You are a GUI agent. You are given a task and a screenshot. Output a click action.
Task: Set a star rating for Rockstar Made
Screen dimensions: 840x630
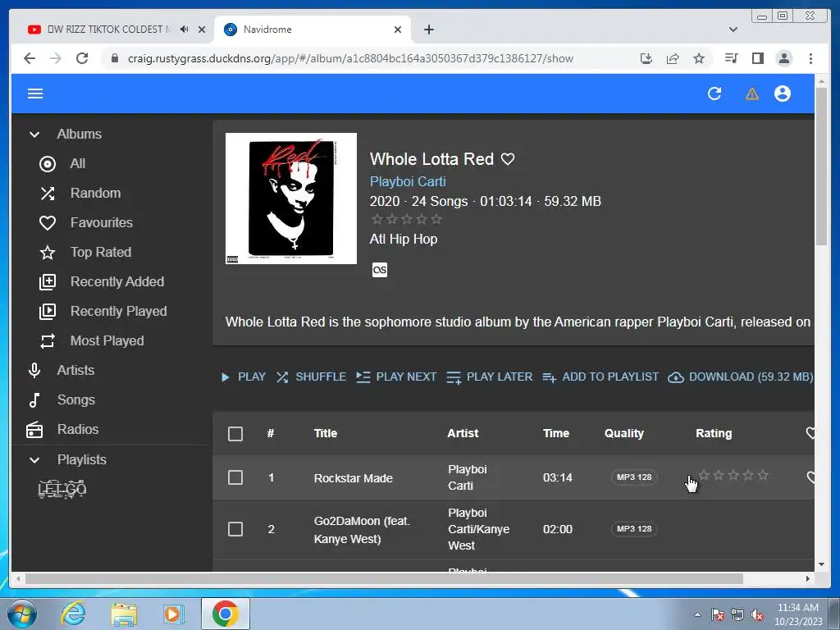click(733, 475)
